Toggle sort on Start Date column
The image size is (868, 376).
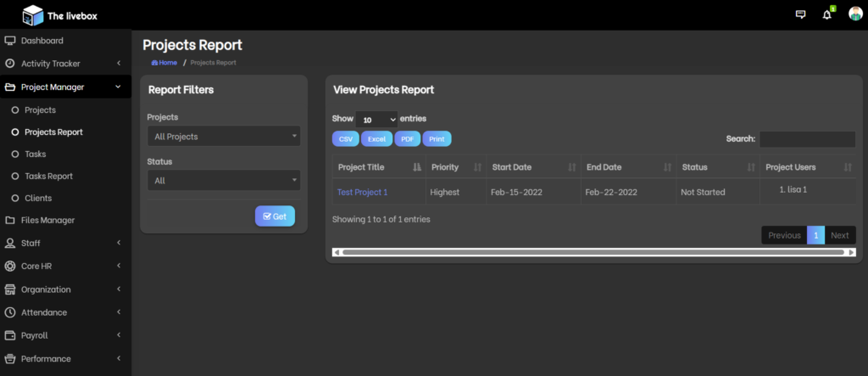[x=571, y=167]
